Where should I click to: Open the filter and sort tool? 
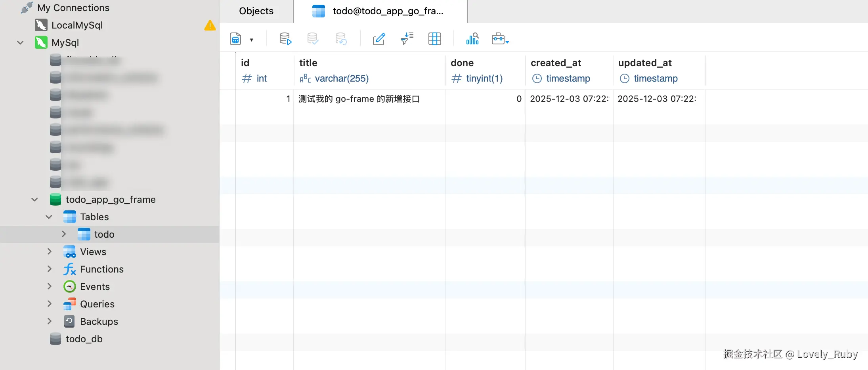click(x=407, y=39)
